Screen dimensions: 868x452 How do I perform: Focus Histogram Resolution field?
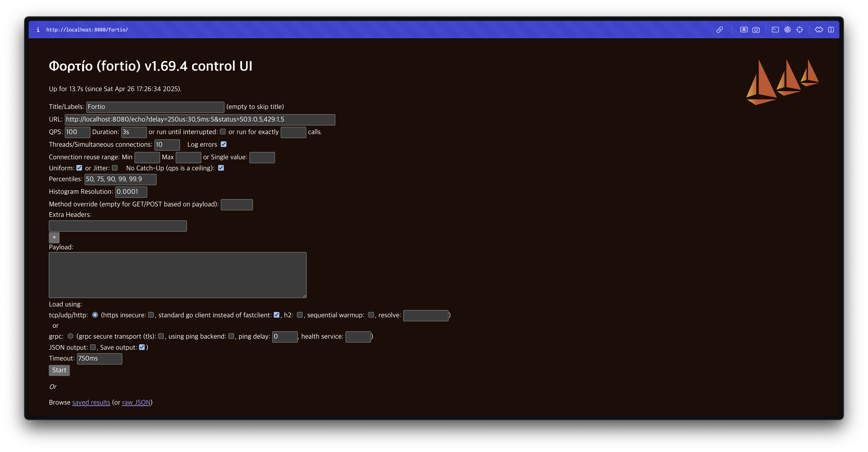click(x=131, y=192)
